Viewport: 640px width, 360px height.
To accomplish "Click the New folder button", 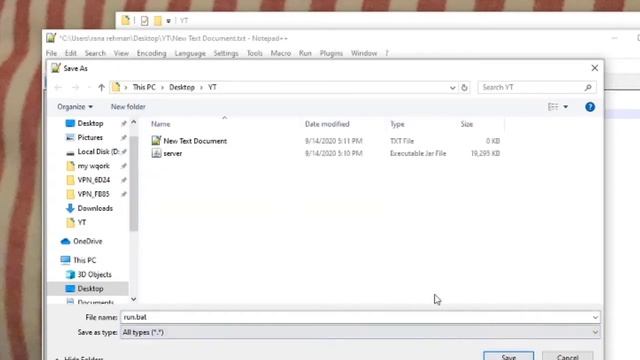I will click(128, 107).
